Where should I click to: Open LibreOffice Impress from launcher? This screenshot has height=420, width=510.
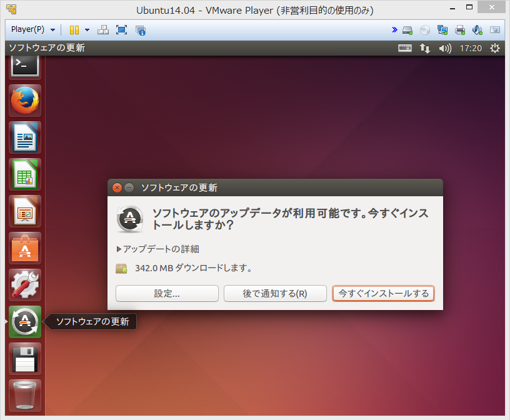(25, 211)
